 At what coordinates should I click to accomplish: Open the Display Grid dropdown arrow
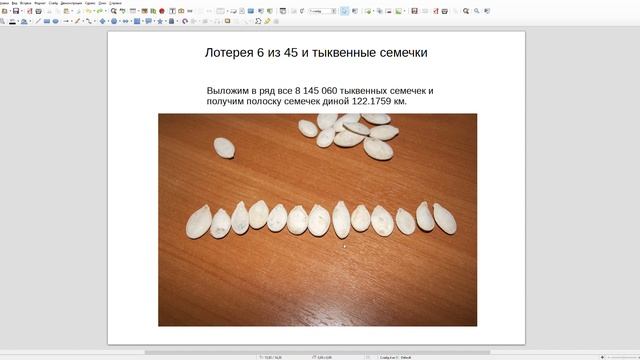pos(139,11)
